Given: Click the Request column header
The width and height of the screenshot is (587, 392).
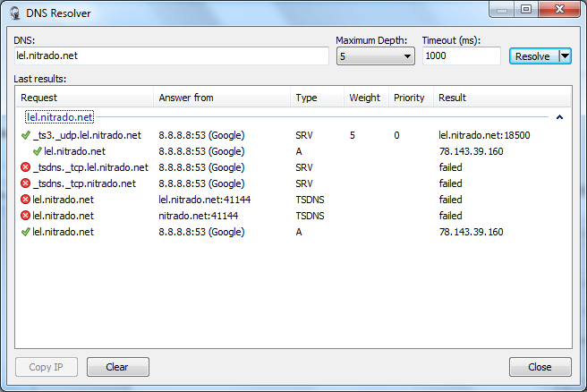Looking at the screenshot, I should click(85, 98).
